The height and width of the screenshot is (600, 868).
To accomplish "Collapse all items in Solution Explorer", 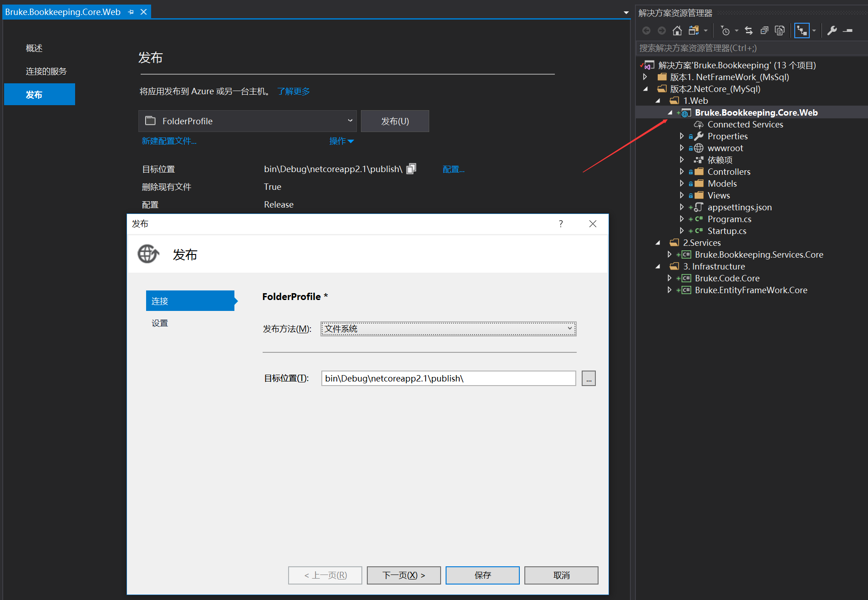I will (765, 31).
